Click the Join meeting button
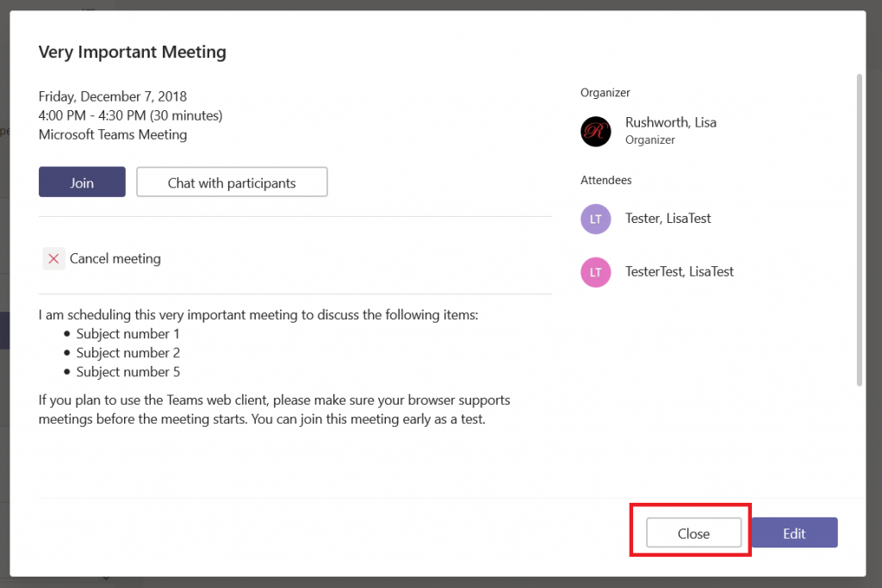Image resolution: width=882 pixels, height=588 pixels. coord(82,183)
